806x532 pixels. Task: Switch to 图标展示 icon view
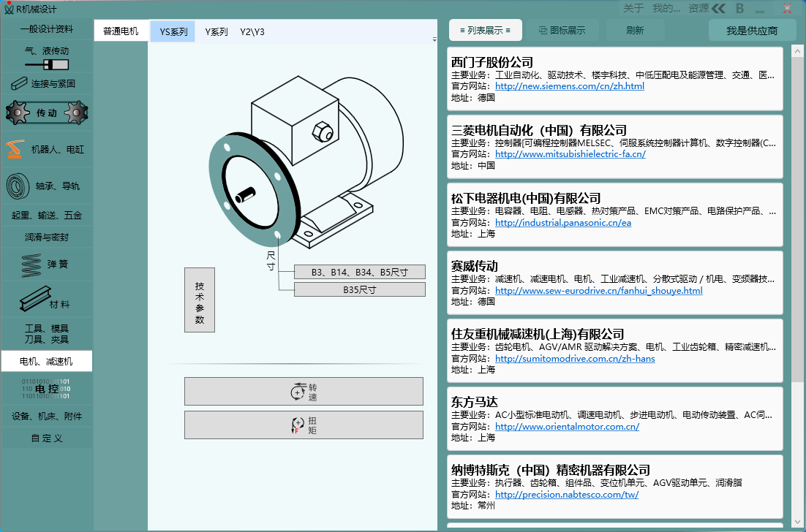coord(562,30)
